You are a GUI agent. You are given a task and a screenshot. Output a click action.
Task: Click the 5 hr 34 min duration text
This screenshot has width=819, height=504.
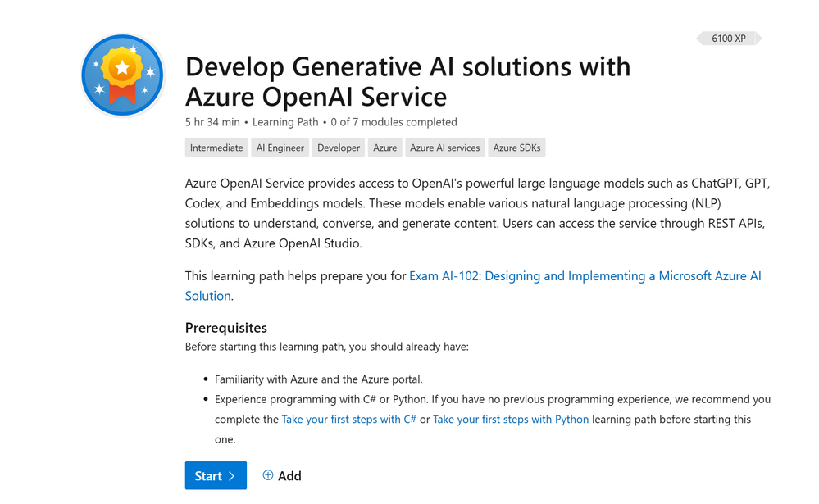click(x=212, y=122)
